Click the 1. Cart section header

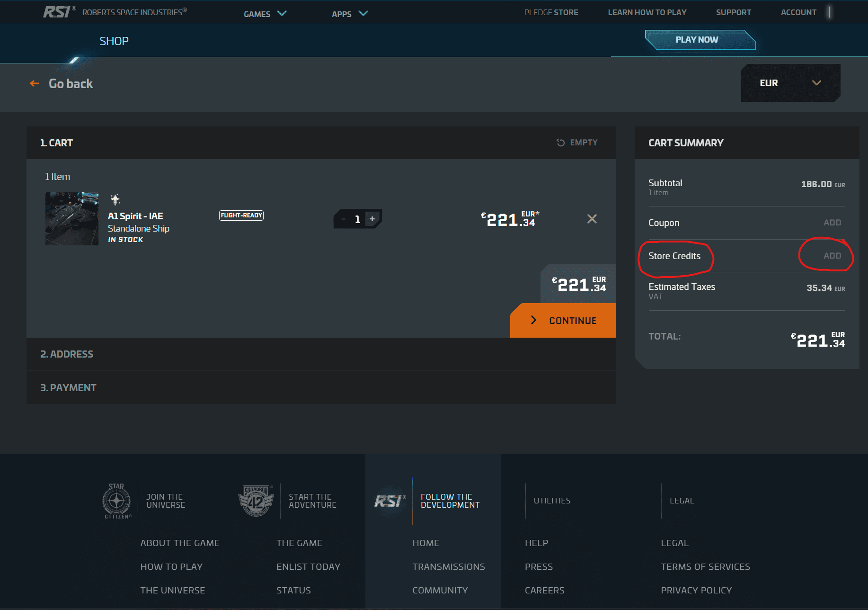point(321,143)
